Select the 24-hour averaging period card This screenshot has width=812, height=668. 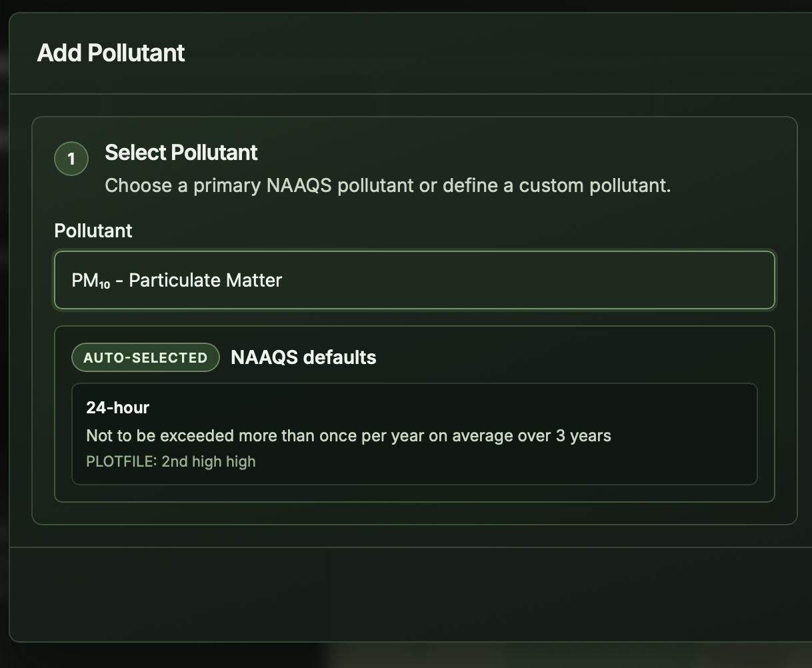pyautogui.click(x=414, y=433)
